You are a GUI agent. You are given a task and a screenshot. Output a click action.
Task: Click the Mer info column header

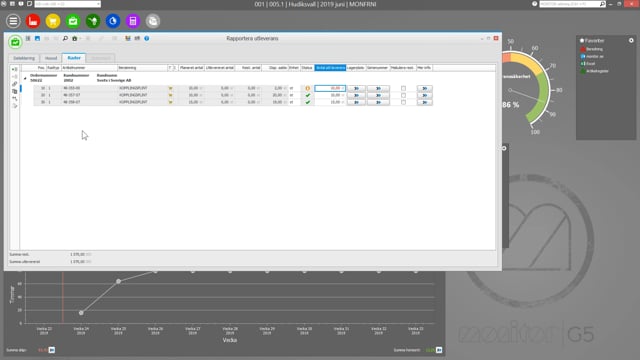(x=424, y=68)
